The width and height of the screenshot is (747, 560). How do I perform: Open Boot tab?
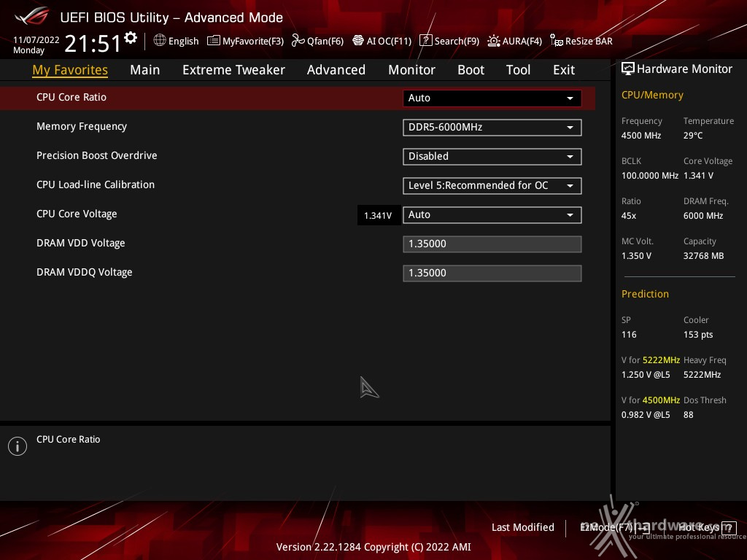coord(471,70)
